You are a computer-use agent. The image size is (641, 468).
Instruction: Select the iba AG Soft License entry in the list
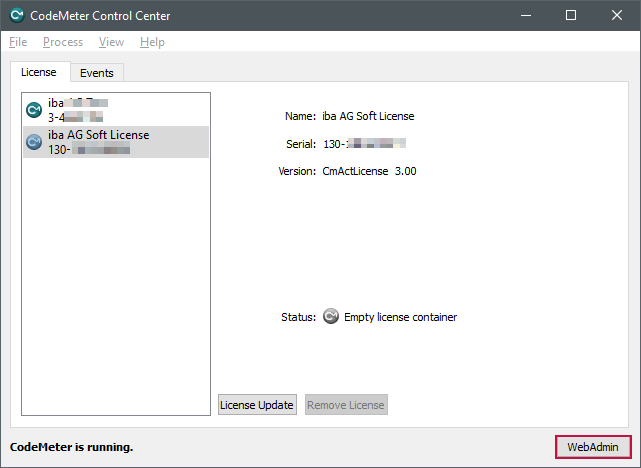(x=116, y=142)
